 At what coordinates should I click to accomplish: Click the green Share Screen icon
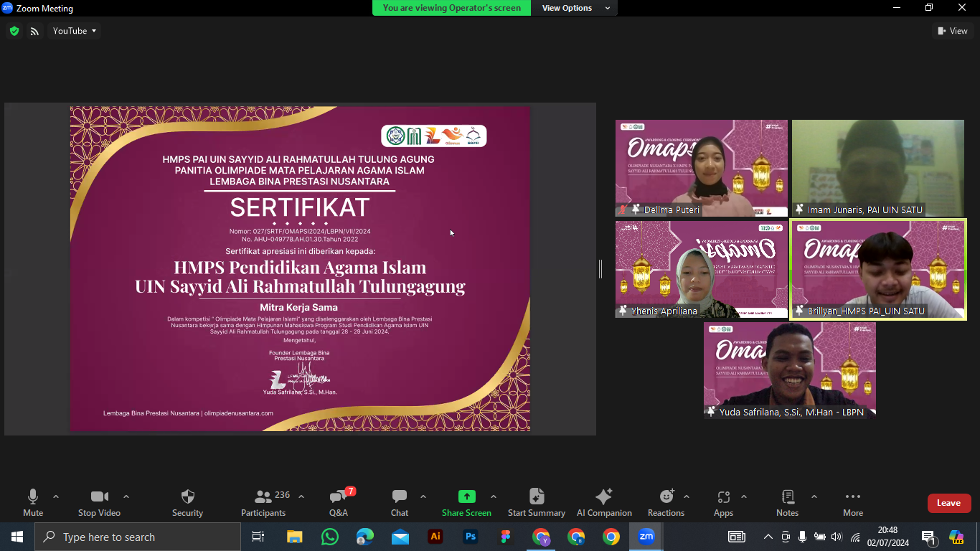pyautogui.click(x=466, y=496)
